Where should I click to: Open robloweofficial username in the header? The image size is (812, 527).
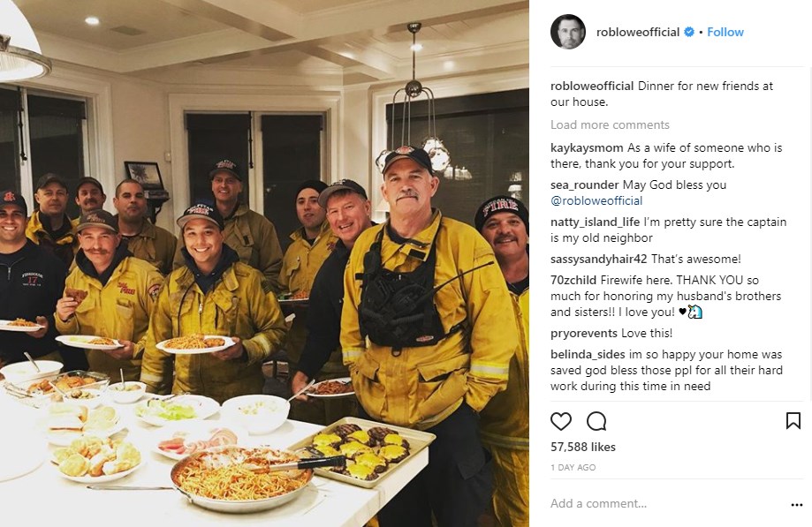click(x=637, y=32)
